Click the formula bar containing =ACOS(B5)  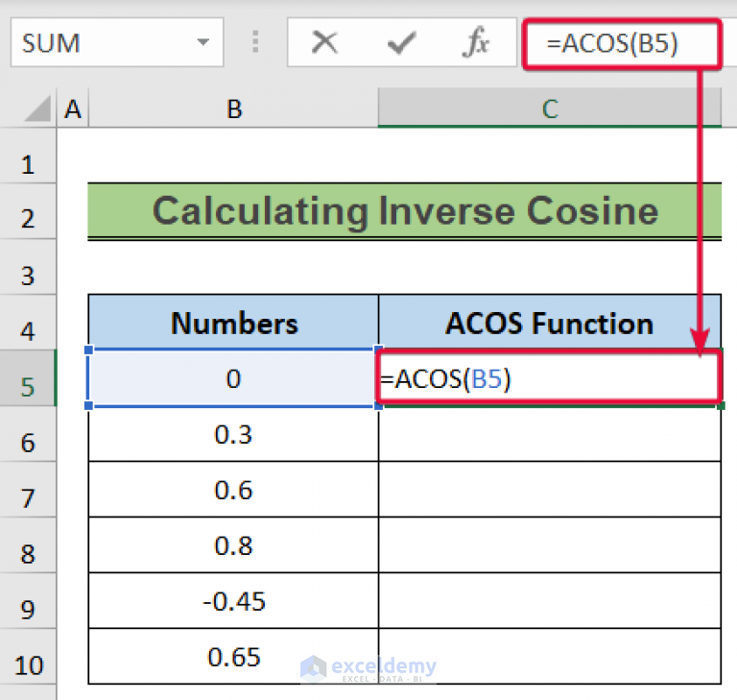coord(622,44)
